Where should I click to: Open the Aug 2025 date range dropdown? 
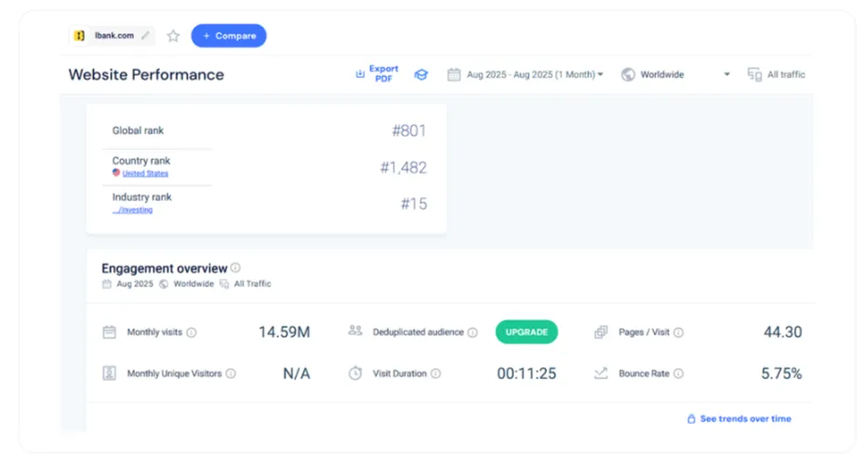coord(526,74)
